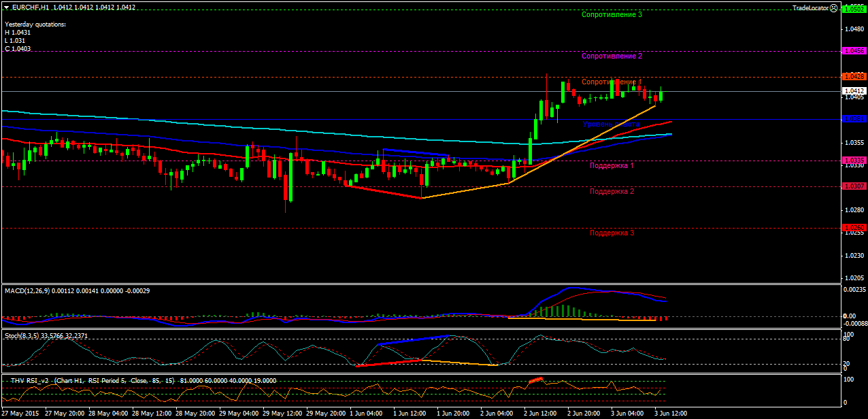Click the red 1.0307 price tag

point(854,186)
